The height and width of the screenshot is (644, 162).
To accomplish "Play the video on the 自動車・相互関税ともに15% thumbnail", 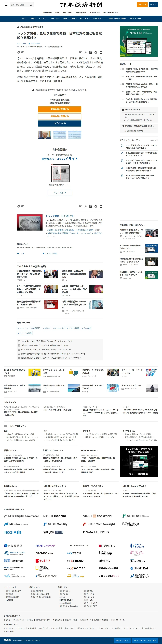I will (91, 291).
